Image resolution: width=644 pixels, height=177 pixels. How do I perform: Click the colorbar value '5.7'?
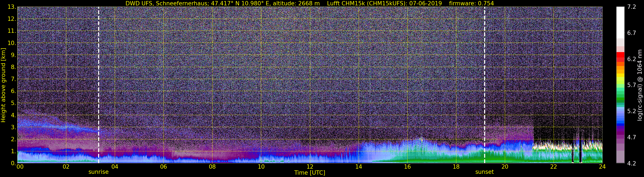tap(632, 85)
